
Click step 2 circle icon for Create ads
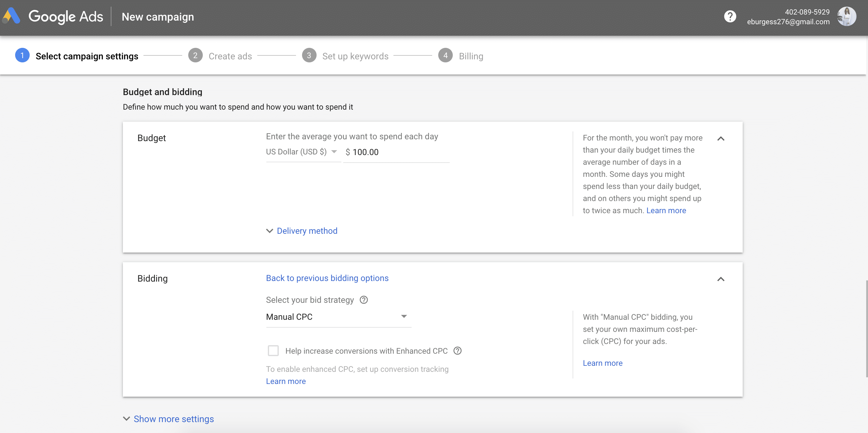195,56
